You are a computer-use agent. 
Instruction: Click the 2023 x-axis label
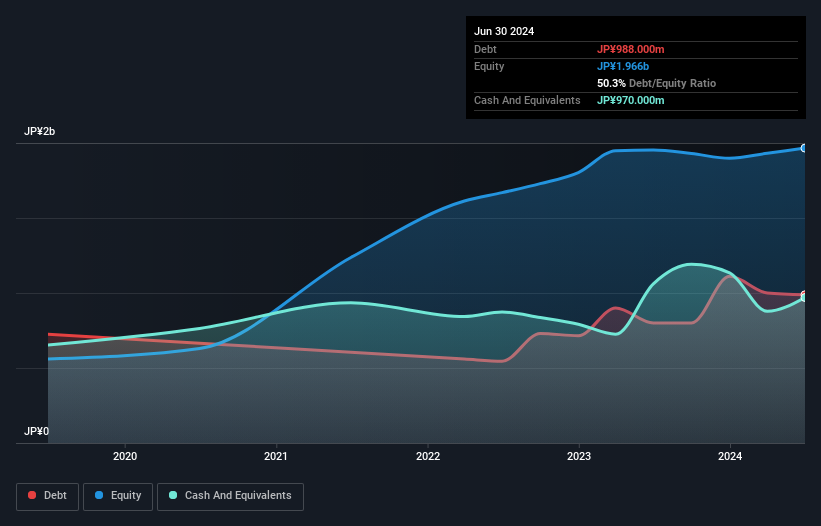(579, 456)
